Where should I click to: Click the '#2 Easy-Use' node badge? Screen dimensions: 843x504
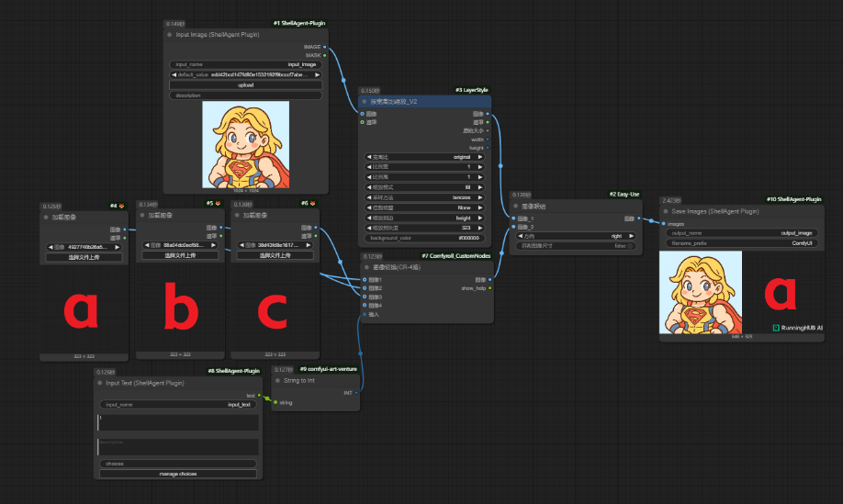(624, 195)
